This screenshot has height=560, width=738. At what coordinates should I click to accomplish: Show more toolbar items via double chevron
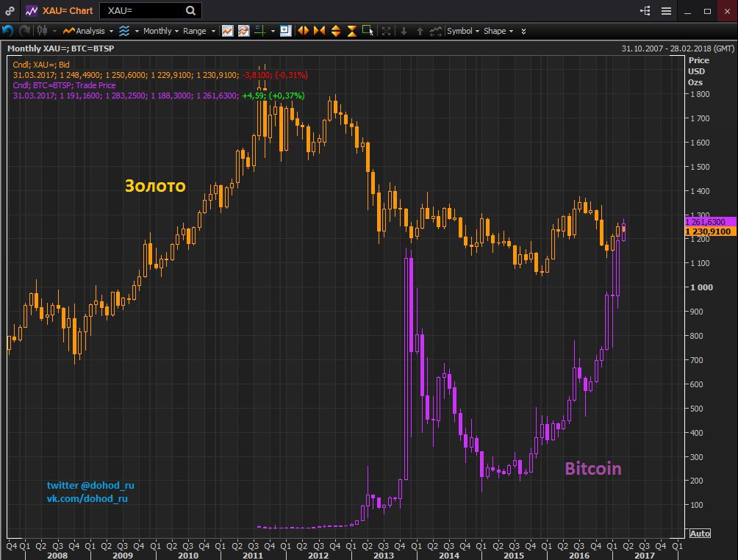pos(523,32)
